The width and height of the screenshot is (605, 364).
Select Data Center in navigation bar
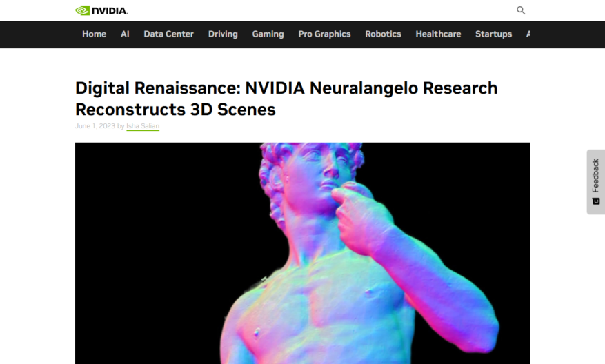(168, 34)
